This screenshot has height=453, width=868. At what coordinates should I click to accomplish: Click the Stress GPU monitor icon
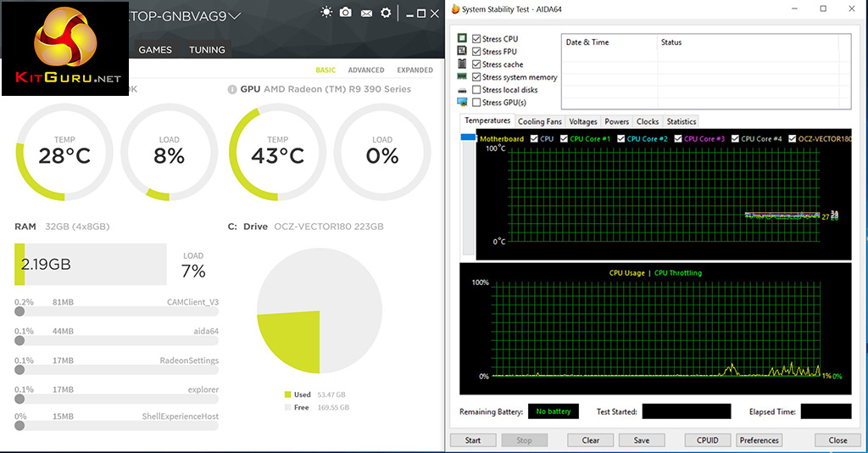462,102
